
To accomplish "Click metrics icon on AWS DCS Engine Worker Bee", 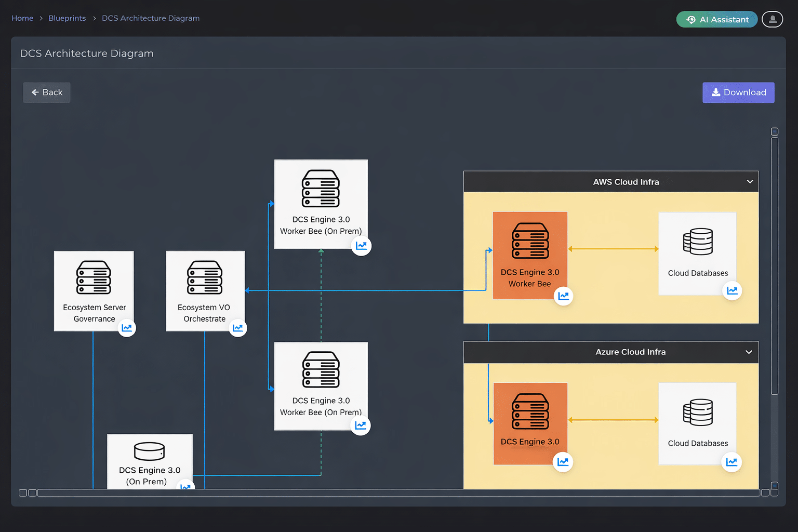I will 563,296.
